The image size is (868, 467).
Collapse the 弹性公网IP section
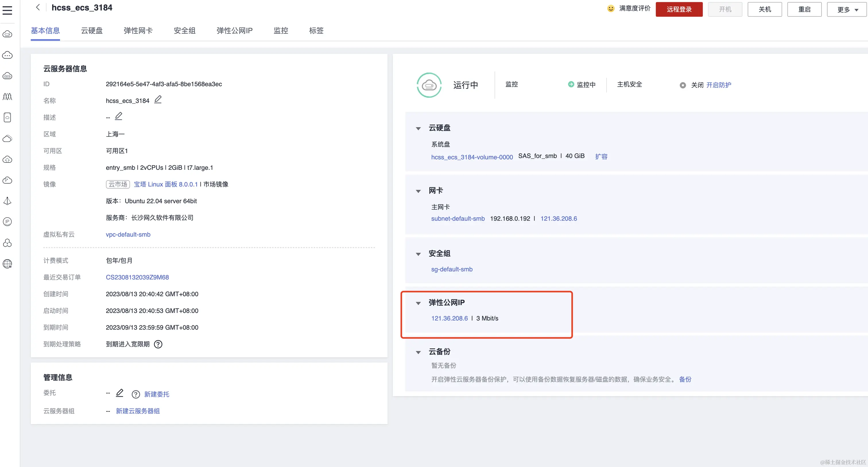point(418,303)
